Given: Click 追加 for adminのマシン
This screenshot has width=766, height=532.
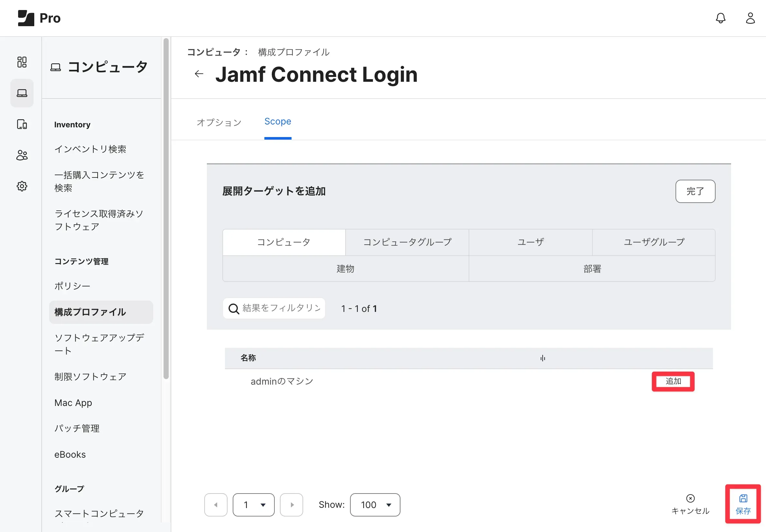Looking at the screenshot, I should tap(673, 381).
